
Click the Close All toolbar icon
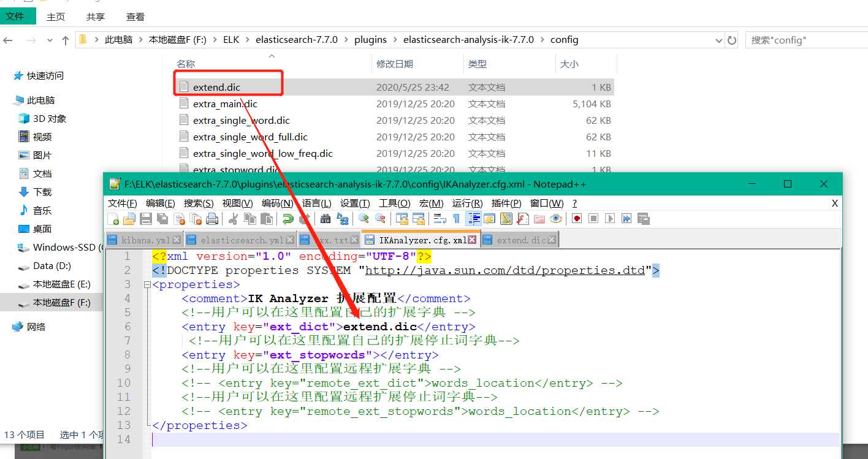coord(196,219)
